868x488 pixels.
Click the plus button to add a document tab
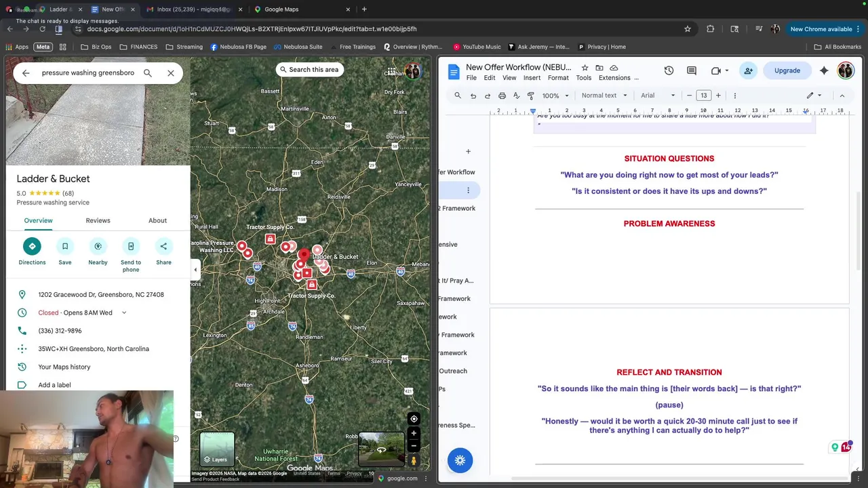click(x=468, y=152)
